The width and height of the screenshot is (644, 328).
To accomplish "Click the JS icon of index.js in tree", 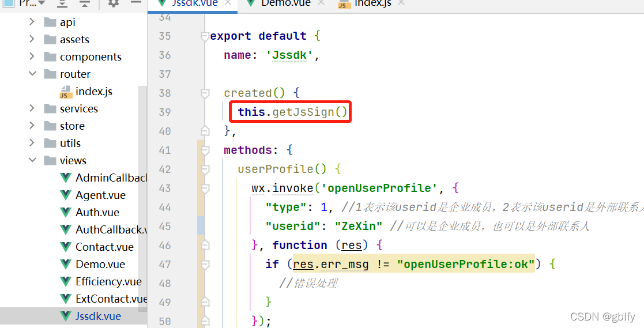I will coord(66,92).
